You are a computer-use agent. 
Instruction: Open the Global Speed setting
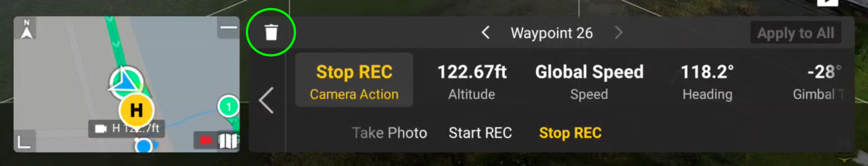click(x=589, y=82)
